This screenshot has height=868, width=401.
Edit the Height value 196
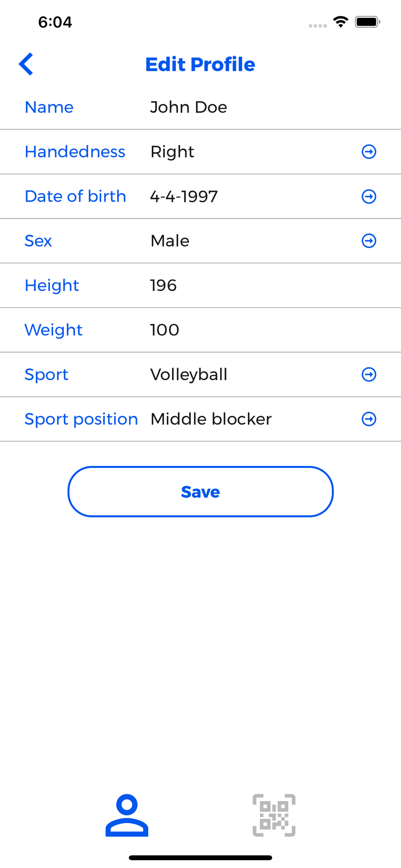click(x=163, y=286)
